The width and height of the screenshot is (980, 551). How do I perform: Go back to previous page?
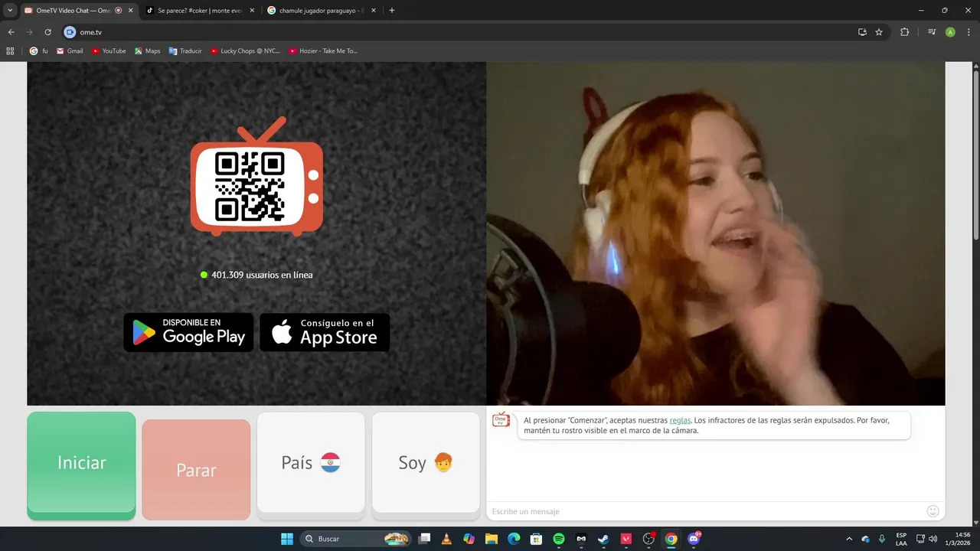click(x=11, y=32)
